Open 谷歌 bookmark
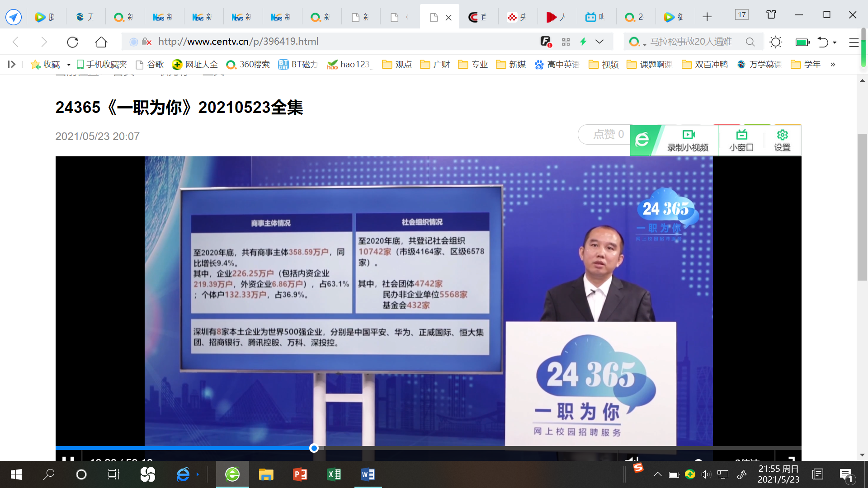The height and width of the screenshot is (488, 868). click(x=150, y=65)
